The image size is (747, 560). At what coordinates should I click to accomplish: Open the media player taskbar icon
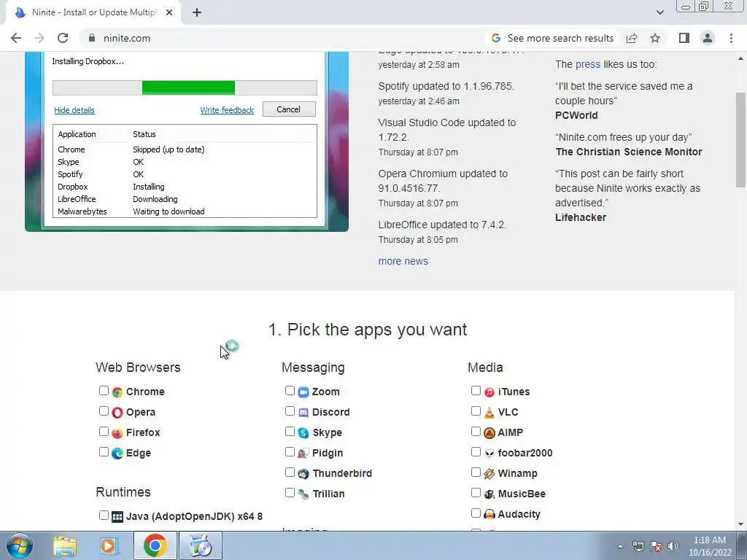pos(108,545)
